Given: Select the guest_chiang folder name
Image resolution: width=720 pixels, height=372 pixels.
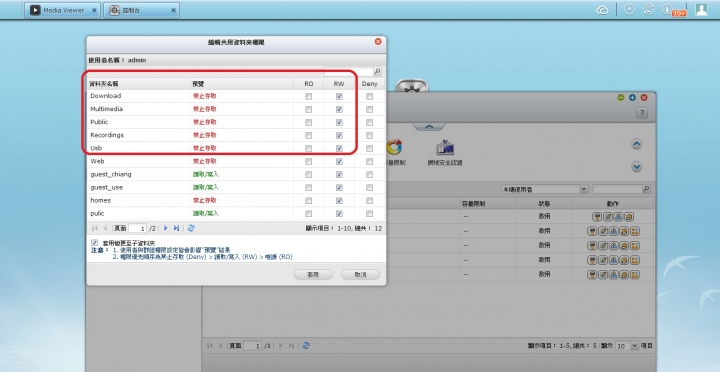Looking at the screenshot, I should pos(111,175).
